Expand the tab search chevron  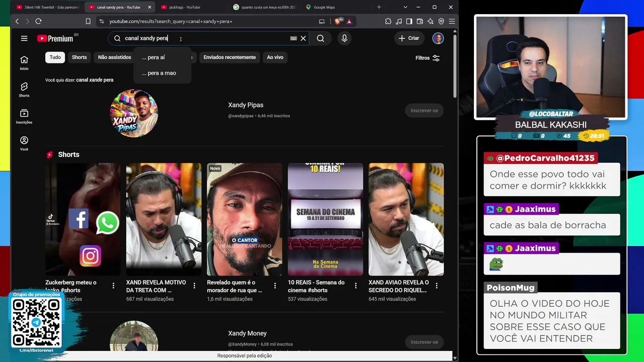(405, 7)
